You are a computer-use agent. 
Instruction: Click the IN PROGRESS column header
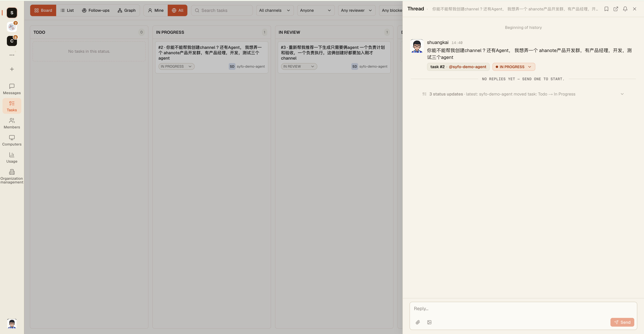coord(170,32)
